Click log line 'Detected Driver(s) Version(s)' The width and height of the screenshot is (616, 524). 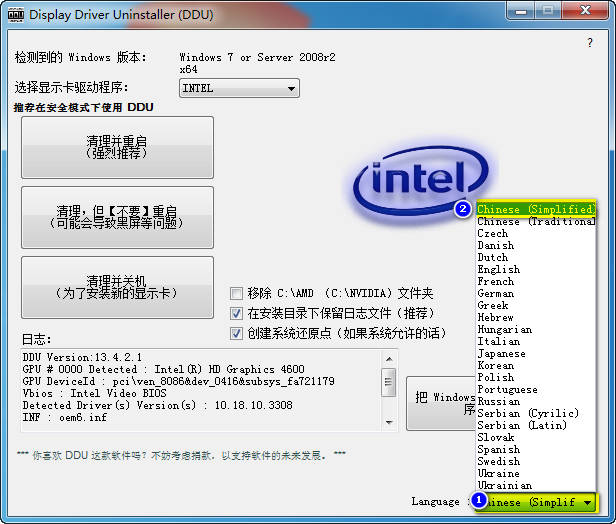tap(158, 405)
